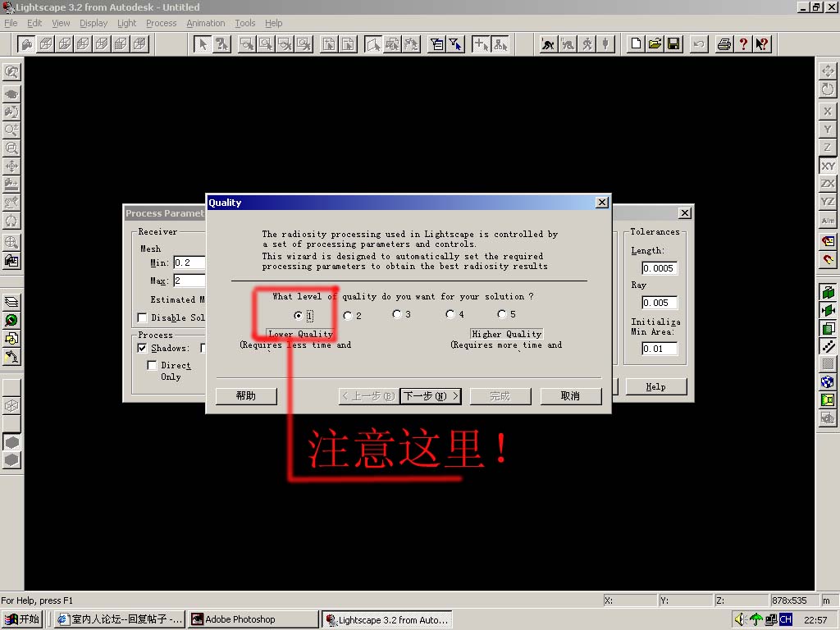Pick quality level 5 radio button

click(x=502, y=314)
